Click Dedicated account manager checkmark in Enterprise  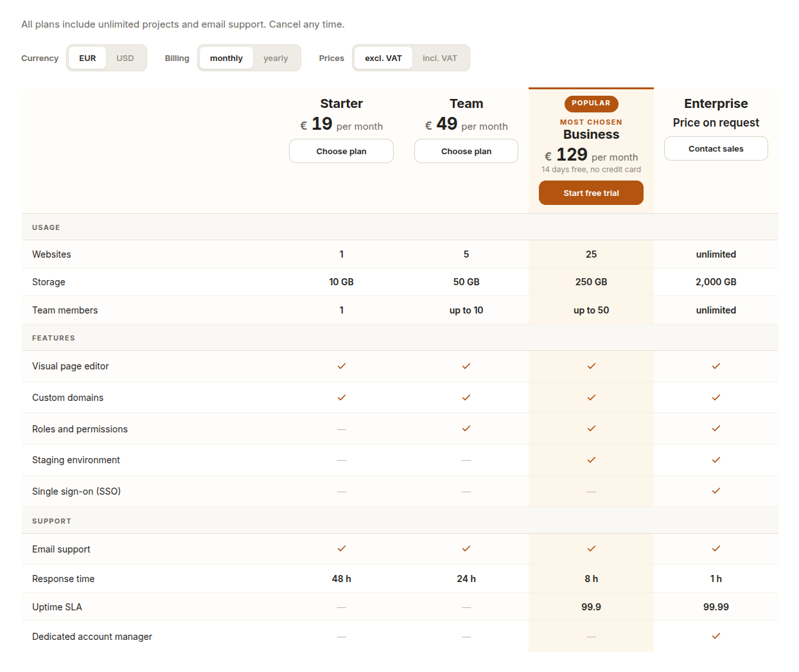pos(716,636)
